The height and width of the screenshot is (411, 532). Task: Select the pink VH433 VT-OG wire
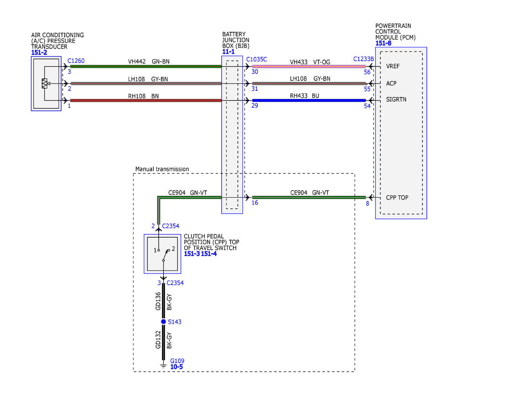[309, 67]
